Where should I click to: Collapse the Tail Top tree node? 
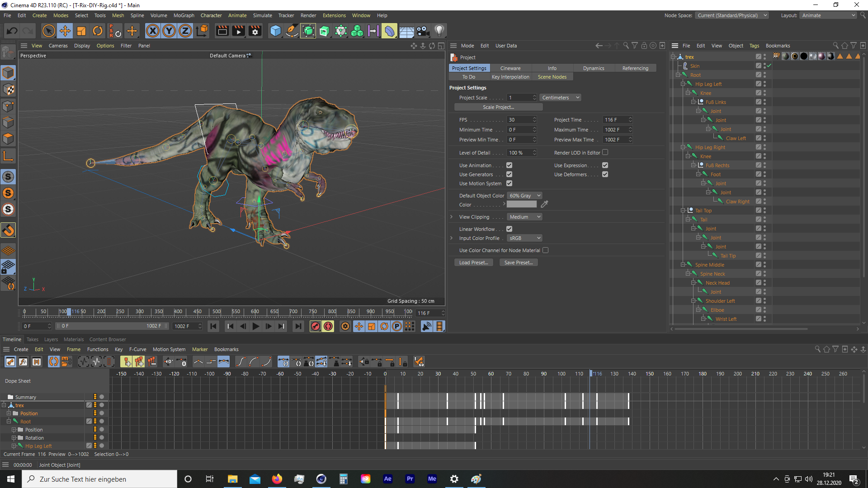(683, 211)
